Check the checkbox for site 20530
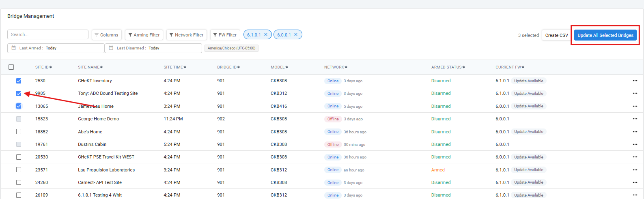This screenshot has height=199, width=644. click(19, 157)
